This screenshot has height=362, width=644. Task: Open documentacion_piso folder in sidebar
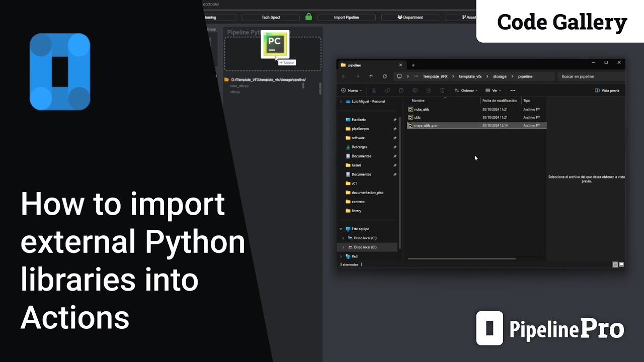[x=367, y=193]
